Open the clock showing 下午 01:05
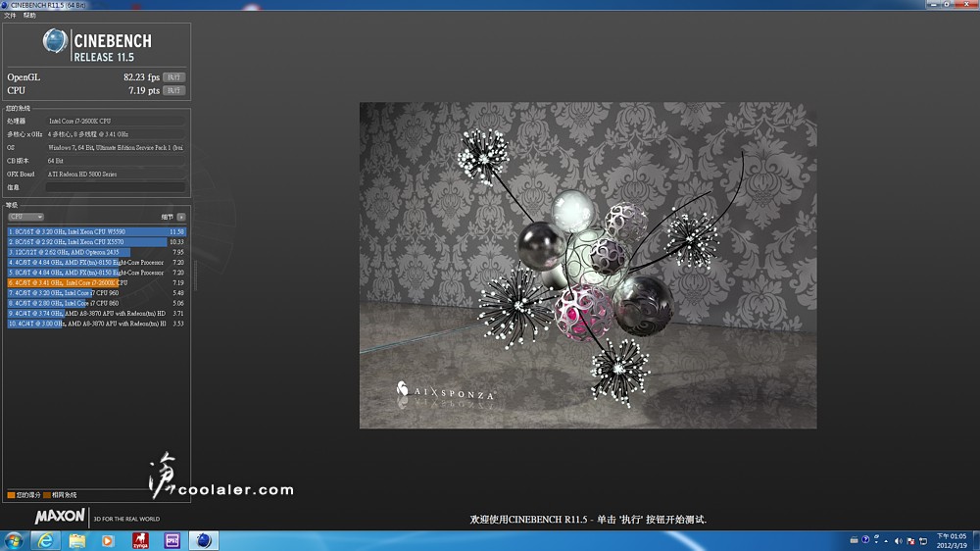This screenshot has width=980, height=551. [952, 541]
